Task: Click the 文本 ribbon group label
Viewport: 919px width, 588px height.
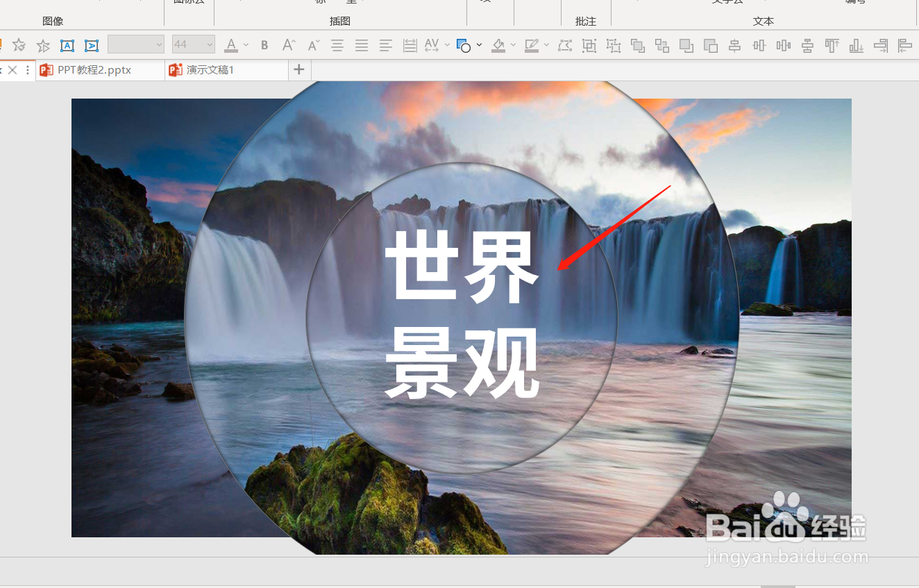Action: [764, 22]
